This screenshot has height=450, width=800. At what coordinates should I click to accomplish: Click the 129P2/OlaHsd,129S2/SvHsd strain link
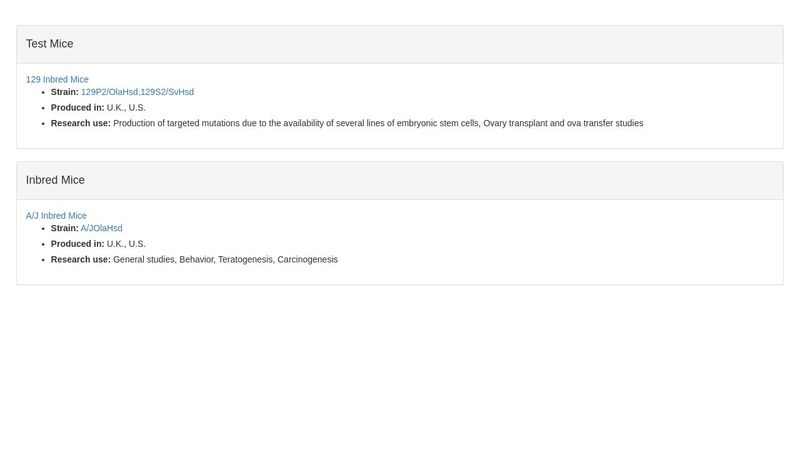click(137, 92)
